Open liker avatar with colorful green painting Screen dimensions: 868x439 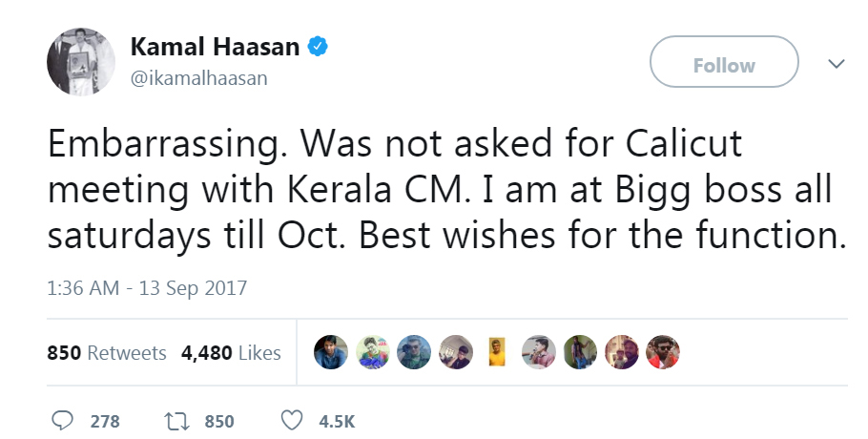coord(371,352)
